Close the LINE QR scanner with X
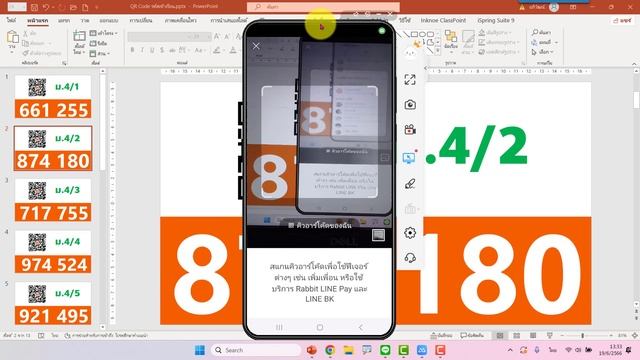Viewport: 640px width, 360px height. click(x=256, y=46)
